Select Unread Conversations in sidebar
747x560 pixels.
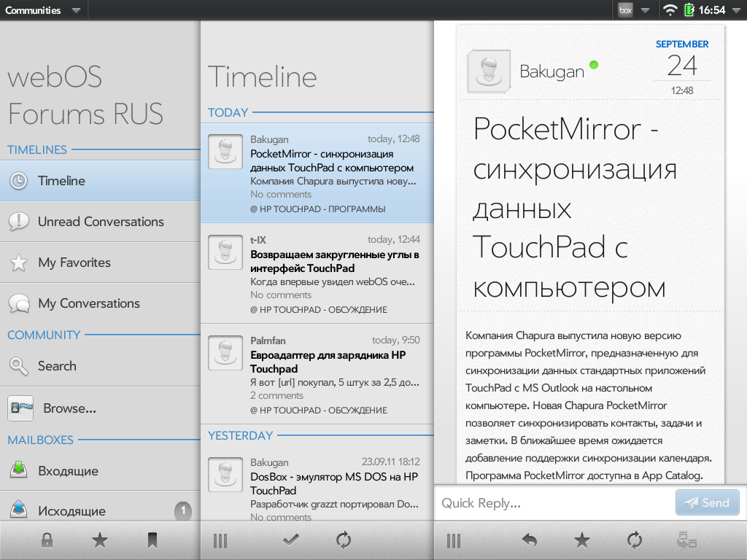pos(100,222)
